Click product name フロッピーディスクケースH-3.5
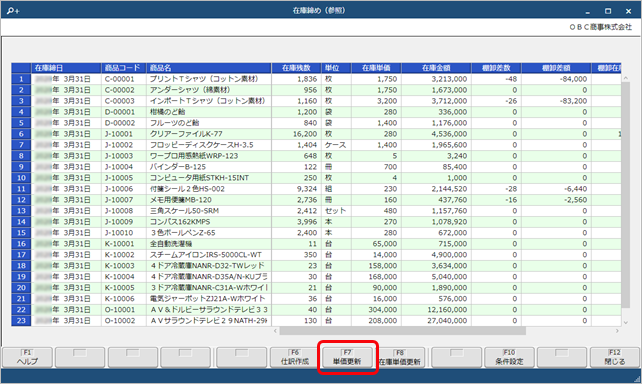This screenshot has height=384, width=642. tap(201, 145)
